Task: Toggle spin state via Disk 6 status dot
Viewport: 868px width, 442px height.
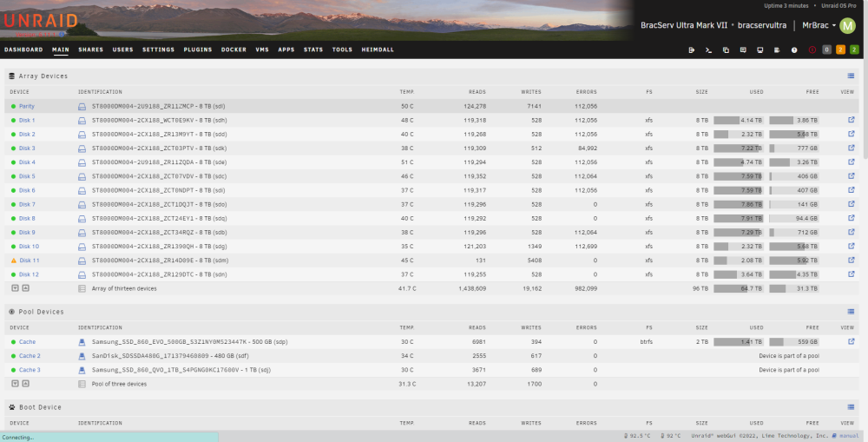Action: [x=13, y=190]
